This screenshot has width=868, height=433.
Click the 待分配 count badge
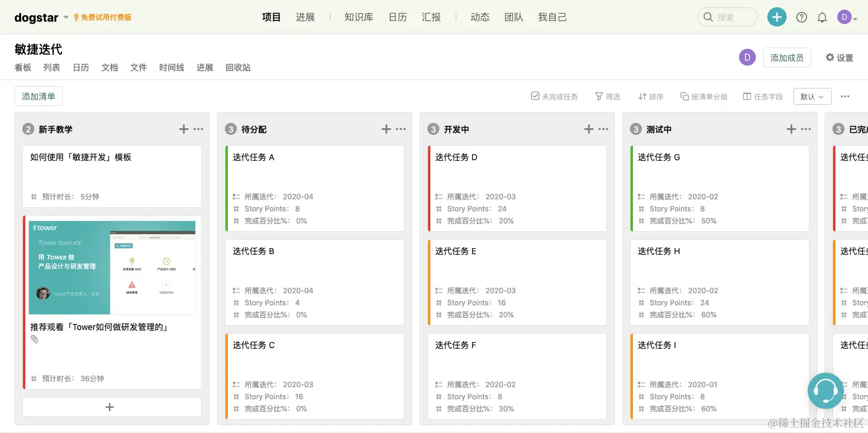230,129
